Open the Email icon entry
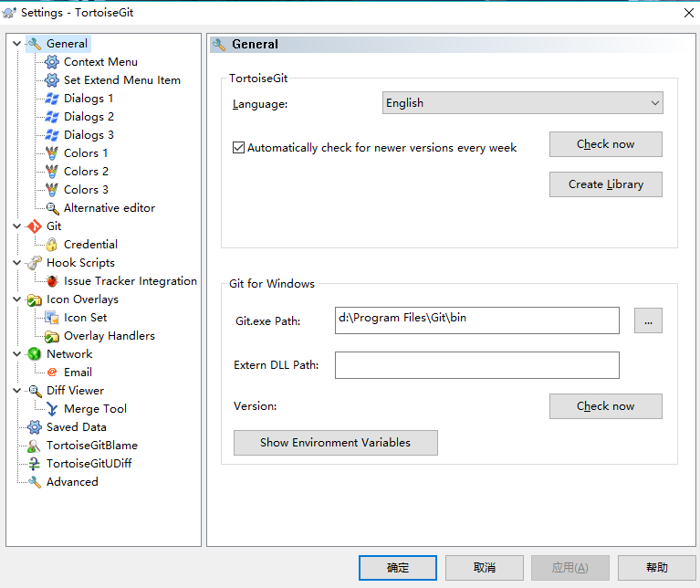This screenshot has height=588, width=700. coord(52,373)
